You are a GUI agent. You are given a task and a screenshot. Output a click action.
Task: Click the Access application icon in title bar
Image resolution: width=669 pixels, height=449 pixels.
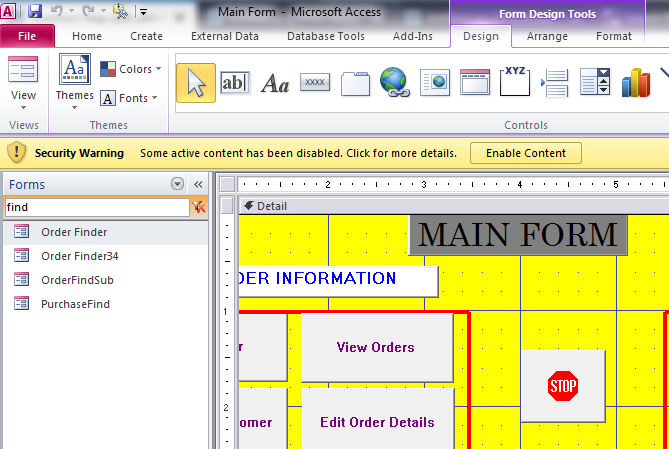[x=9, y=12]
